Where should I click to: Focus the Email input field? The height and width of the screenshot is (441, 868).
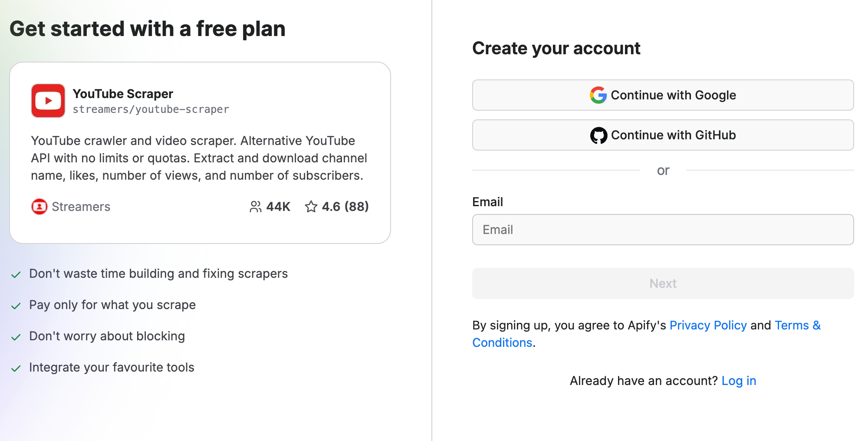pyautogui.click(x=663, y=230)
